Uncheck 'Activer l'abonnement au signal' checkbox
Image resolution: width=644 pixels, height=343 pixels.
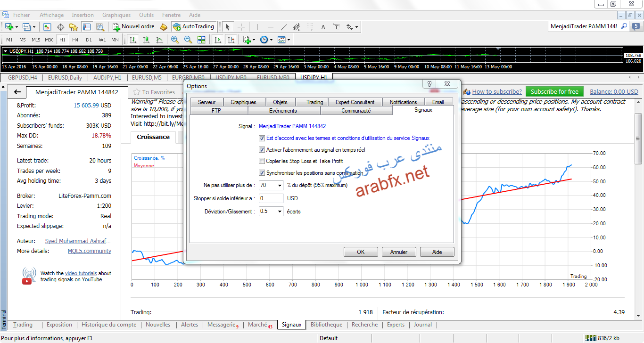[262, 150]
